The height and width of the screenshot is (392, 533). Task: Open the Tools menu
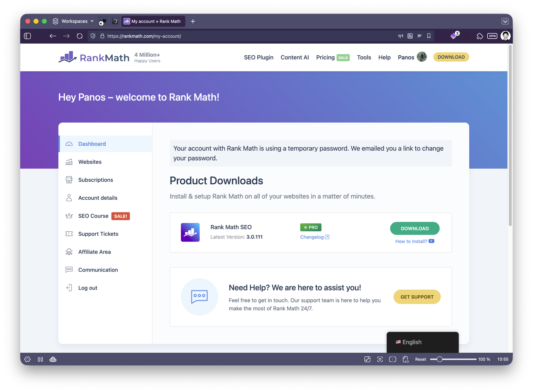(x=364, y=57)
